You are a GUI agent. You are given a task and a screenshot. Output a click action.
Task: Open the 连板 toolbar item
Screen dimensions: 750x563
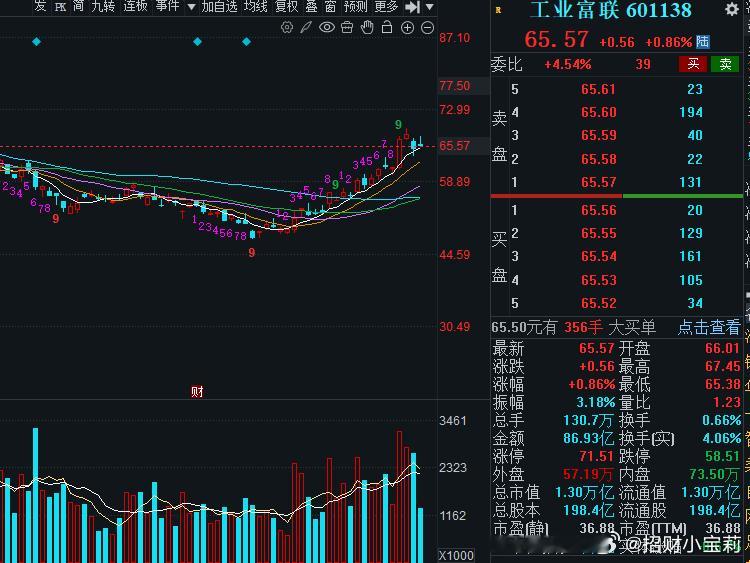click(135, 6)
